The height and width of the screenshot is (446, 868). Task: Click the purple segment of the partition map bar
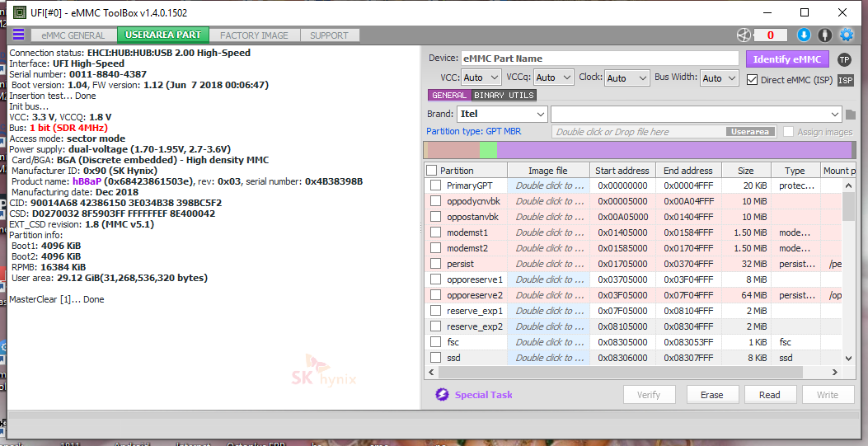click(672, 150)
